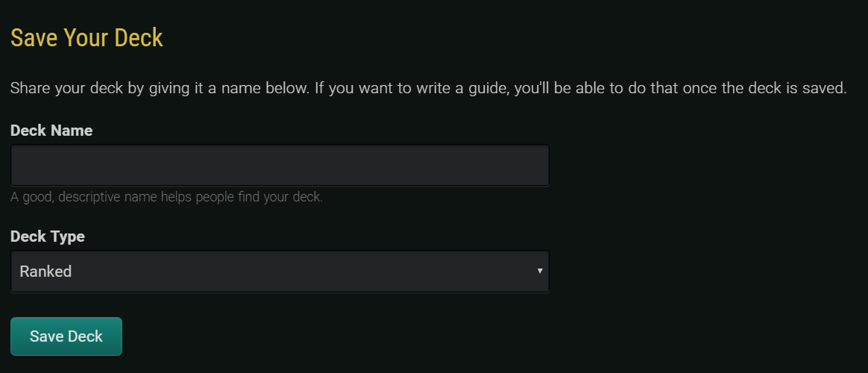Image resolution: width=868 pixels, height=373 pixels.
Task: Click the "Deck Name" label
Action: (51, 131)
